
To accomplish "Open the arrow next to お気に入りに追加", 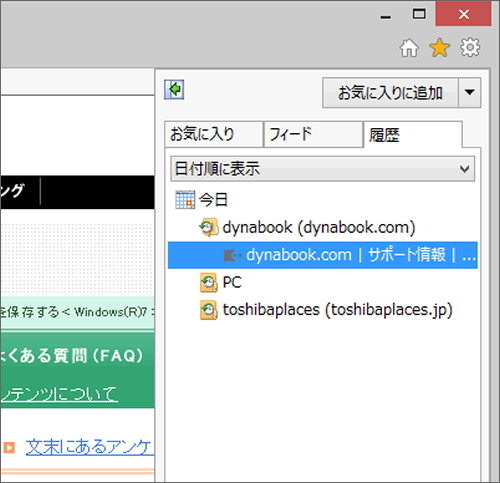I will tap(470, 93).
